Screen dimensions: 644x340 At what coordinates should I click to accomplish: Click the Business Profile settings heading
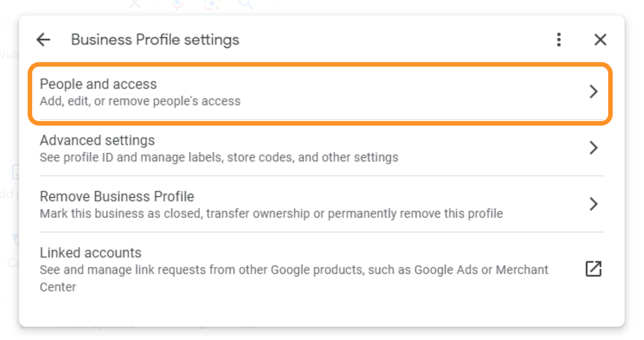tap(155, 40)
